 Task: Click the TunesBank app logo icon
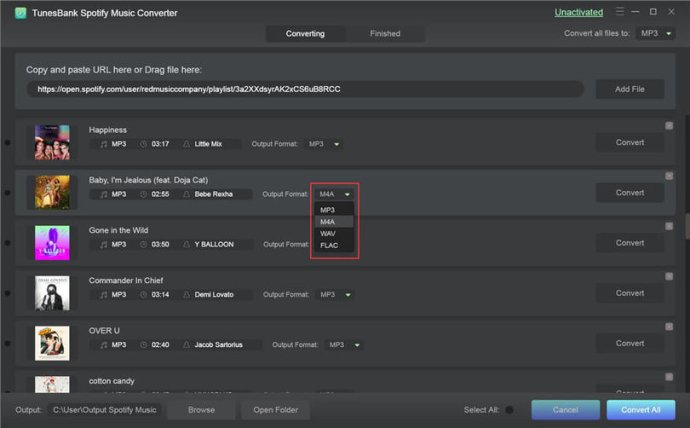point(21,13)
